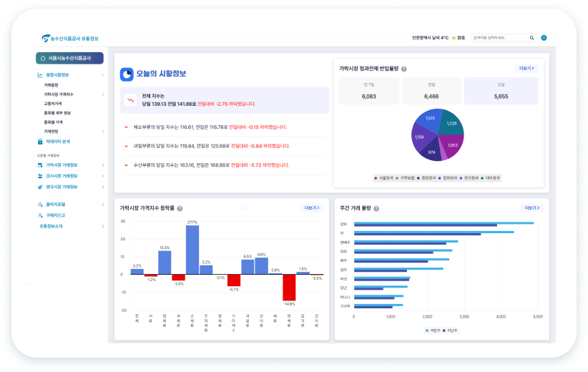Click the tallest 27.7% blue bar
This screenshot has width=588, height=372.
click(192, 250)
